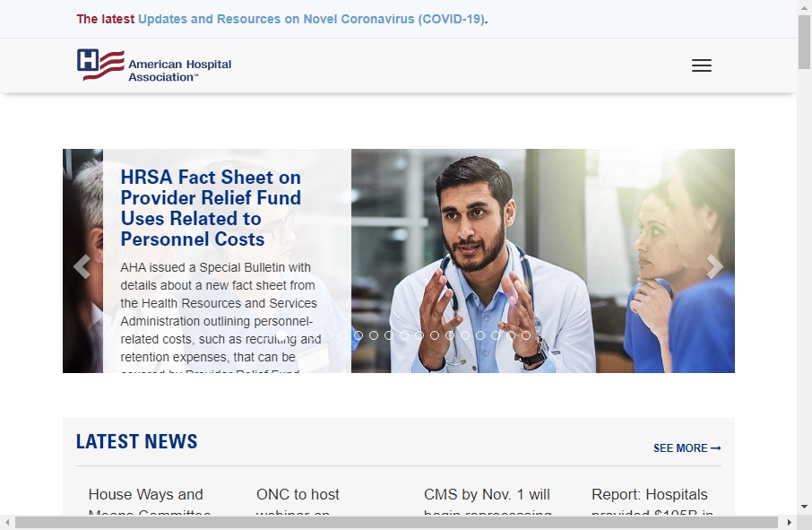Click the vertical scrollbar thumb

pyautogui.click(x=804, y=42)
